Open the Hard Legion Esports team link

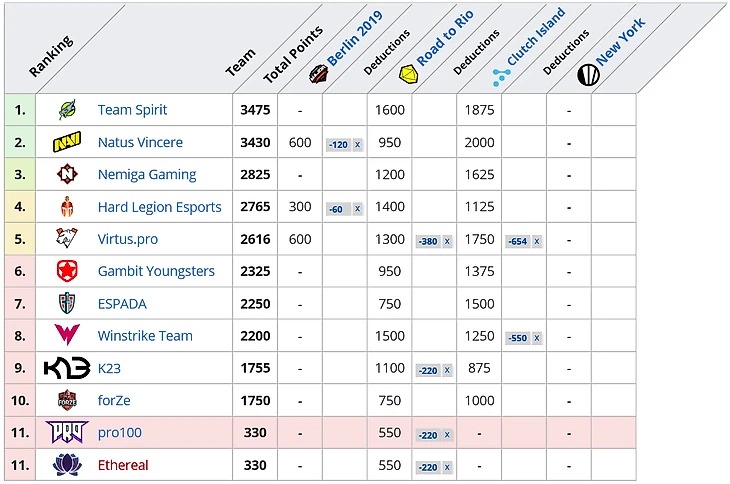(x=160, y=207)
